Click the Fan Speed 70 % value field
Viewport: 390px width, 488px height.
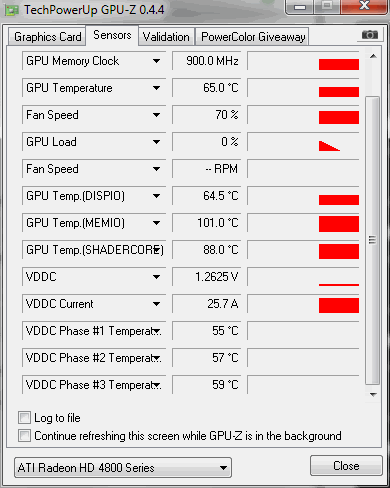click(207, 115)
